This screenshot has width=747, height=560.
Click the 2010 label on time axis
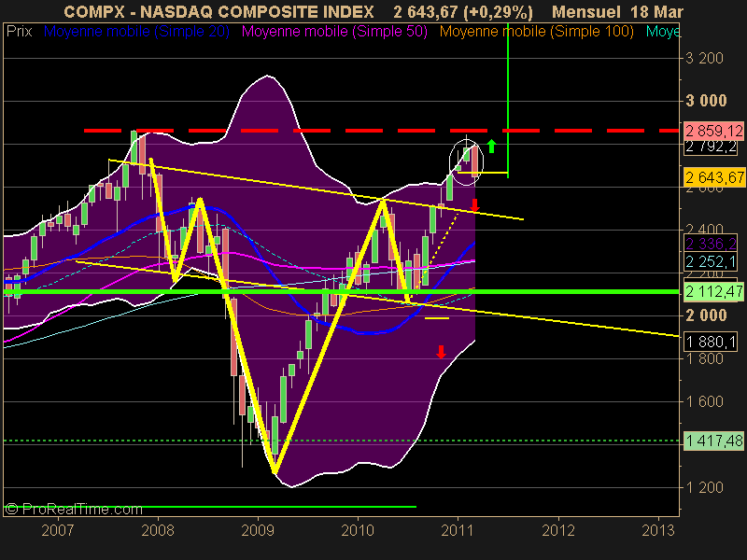(x=358, y=530)
